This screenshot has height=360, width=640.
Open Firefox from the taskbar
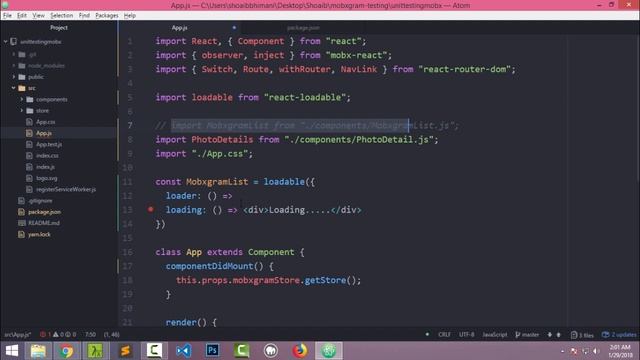click(x=300, y=351)
